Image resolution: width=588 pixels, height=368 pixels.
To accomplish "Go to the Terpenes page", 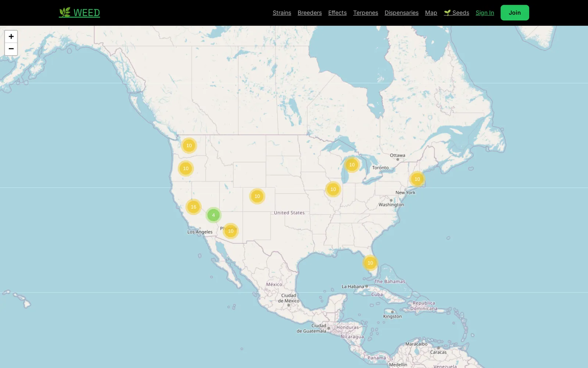I will 366,13.
